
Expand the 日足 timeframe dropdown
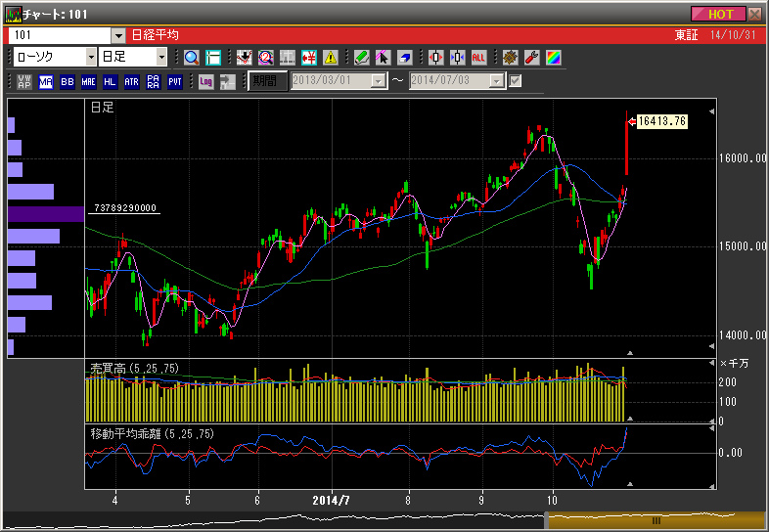coord(162,58)
